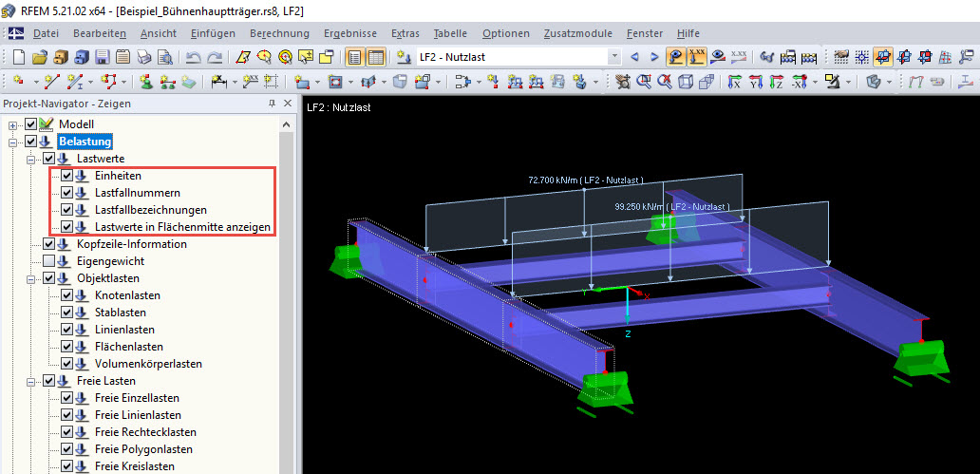Image resolution: width=980 pixels, height=474 pixels.
Task: Toggle the Kopfzeile-Information checkbox
Action: (x=48, y=244)
